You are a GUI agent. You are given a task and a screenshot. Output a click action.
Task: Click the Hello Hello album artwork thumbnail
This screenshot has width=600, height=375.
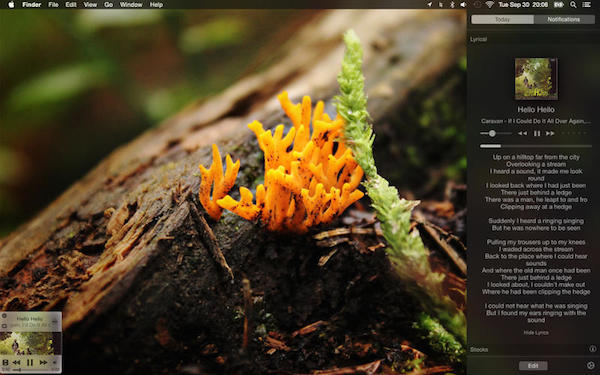pyautogui.click(x=536, y=79)
